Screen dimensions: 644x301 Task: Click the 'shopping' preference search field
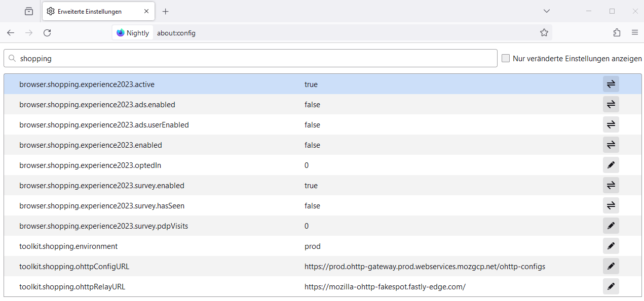(253, 58)
